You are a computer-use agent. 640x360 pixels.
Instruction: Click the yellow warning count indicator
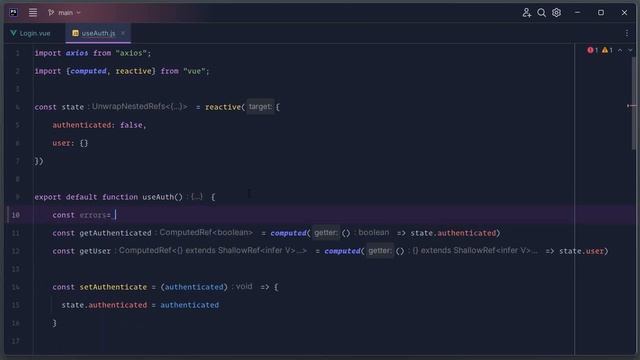[607, 50]
